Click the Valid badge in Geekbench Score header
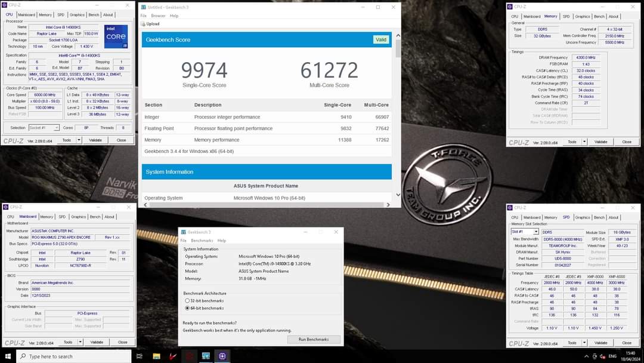 pos(380,40)
